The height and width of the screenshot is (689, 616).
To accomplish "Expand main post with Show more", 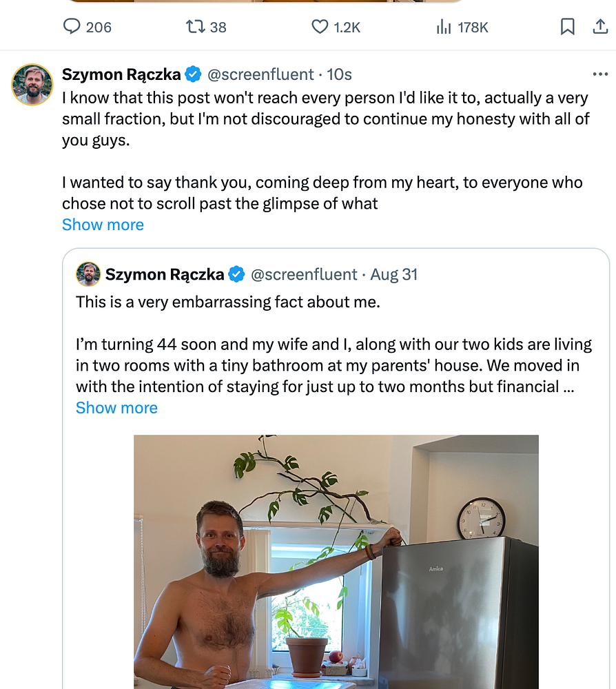I will pos(103,225).
